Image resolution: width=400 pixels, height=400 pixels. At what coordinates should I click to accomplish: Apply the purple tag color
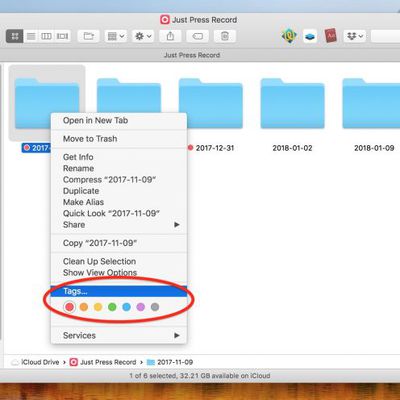(x=141, y=307)
